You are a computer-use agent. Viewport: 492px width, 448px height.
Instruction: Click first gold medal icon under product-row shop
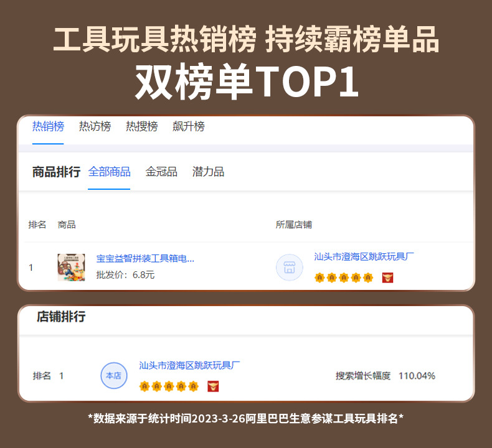pos(319,278)
